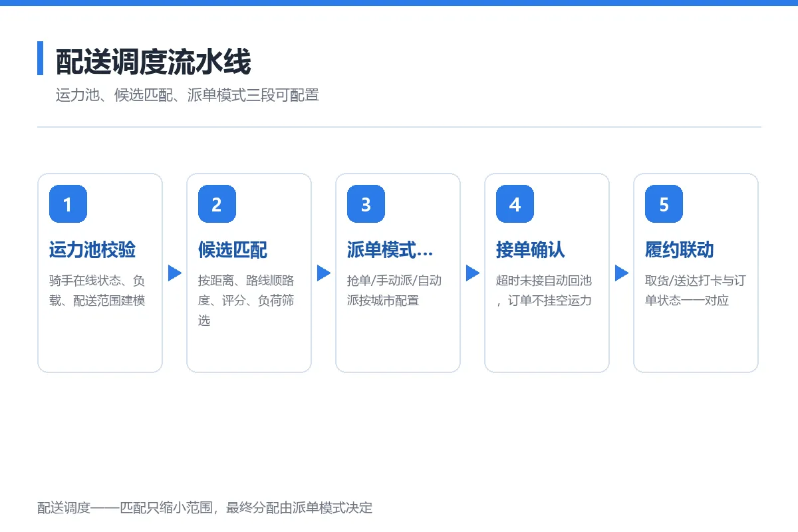Screen dimensions: 798x532
Task: Select the subtitle 运力池、候选匹配、派单模式三段可配置
Action: click(x=188, y=95)
